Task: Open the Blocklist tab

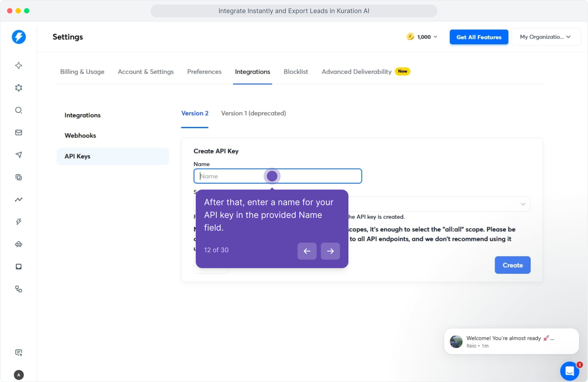Action: (296, 72)
